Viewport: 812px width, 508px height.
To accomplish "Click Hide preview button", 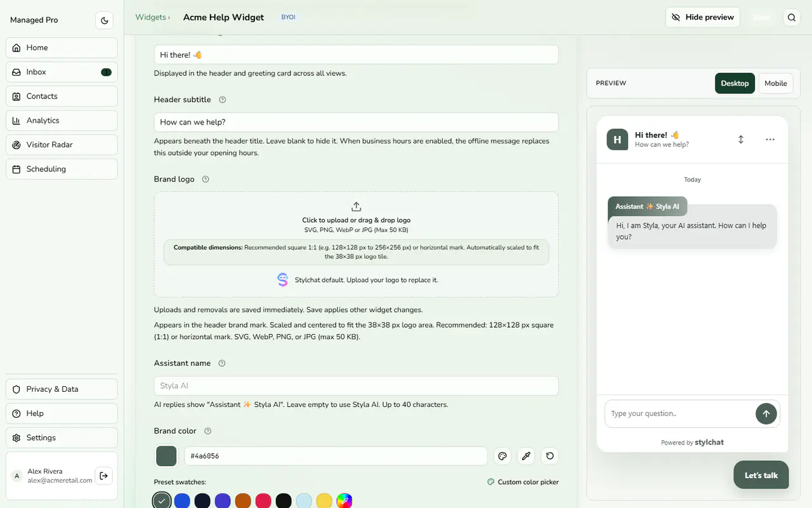I will (702, 17).
